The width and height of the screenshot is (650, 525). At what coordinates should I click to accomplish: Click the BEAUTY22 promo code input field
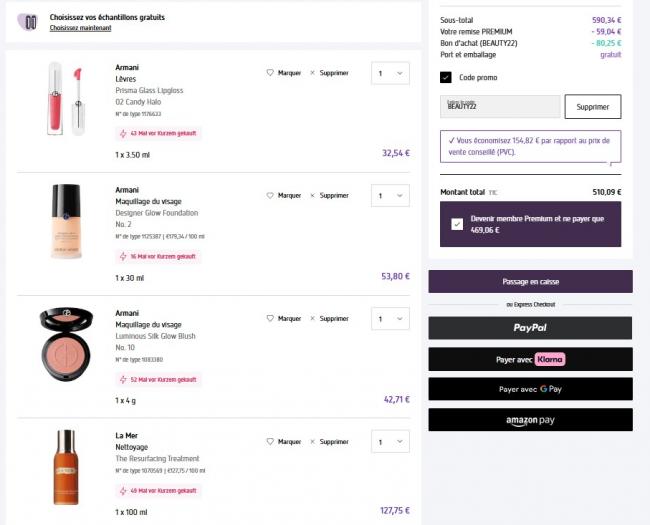(x=500, y=107)
